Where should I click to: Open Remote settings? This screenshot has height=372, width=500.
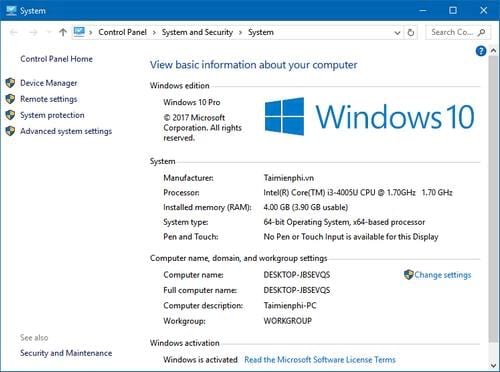(x=49, y=99)
